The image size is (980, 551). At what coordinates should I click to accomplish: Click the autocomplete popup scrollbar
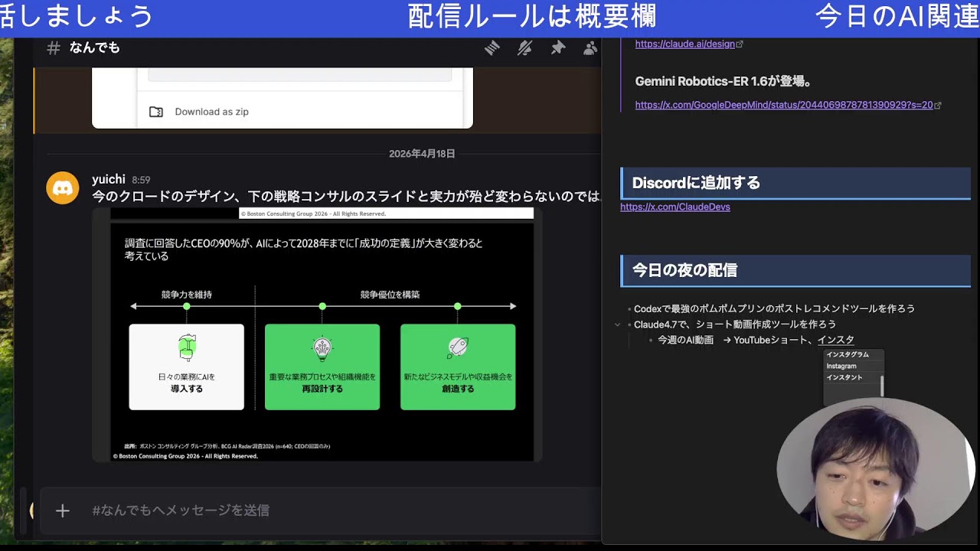(882, 386)
